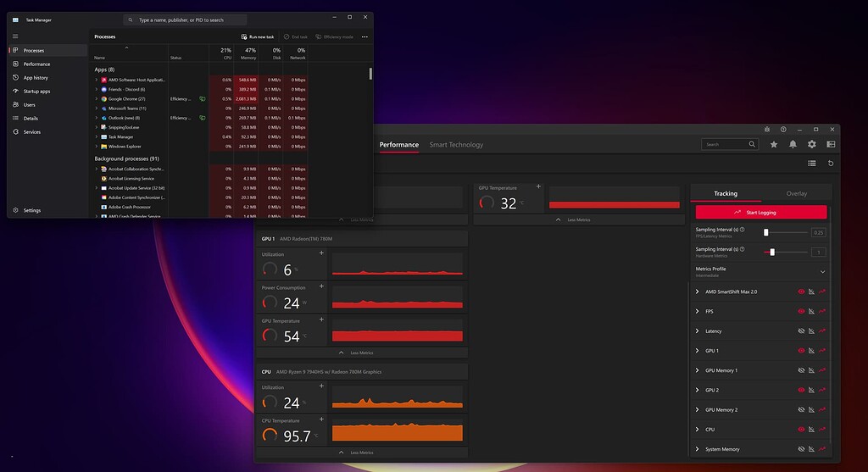Click the reset metrics arrow icon
Image resolution: width=868 pixels, height=472 pixels.
(831, 164)
